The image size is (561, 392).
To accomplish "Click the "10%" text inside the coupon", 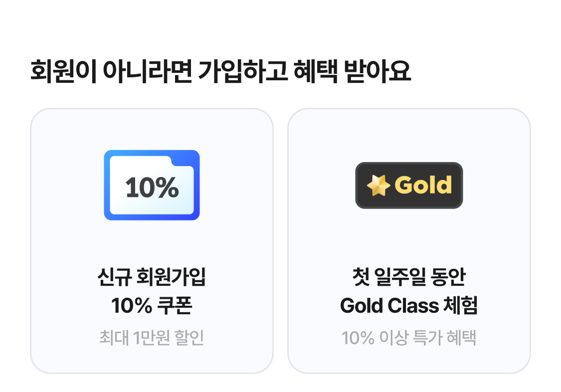I will point(152,188).
